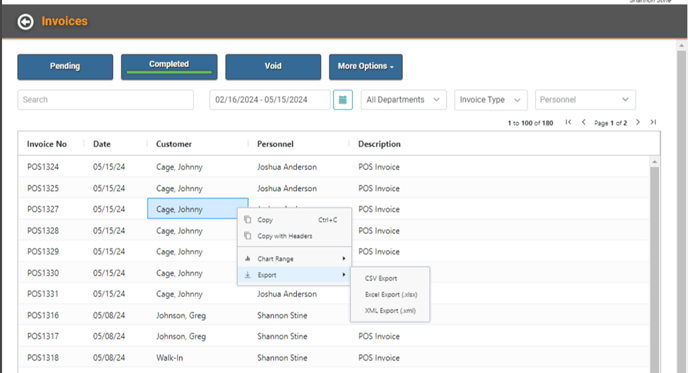The width and height of the screenshot is (688, 373).
Task: Show Void invoices
Action: pyautogui.click(x=273, y=67)
